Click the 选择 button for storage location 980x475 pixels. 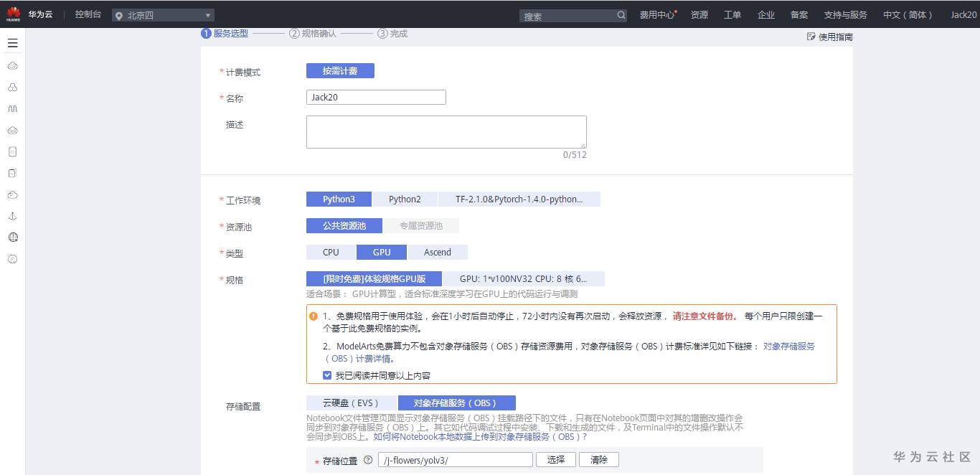pyautogui.click(x=556, y=460)
